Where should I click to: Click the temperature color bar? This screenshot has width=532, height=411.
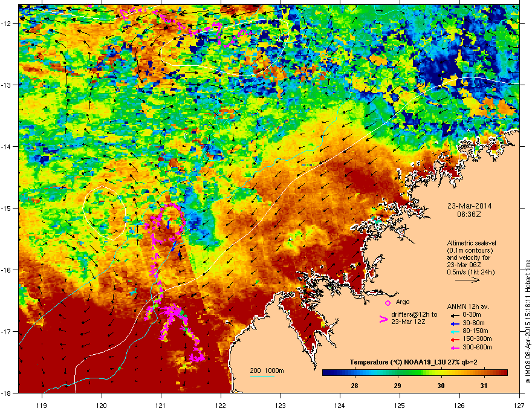tap(415, 373)
